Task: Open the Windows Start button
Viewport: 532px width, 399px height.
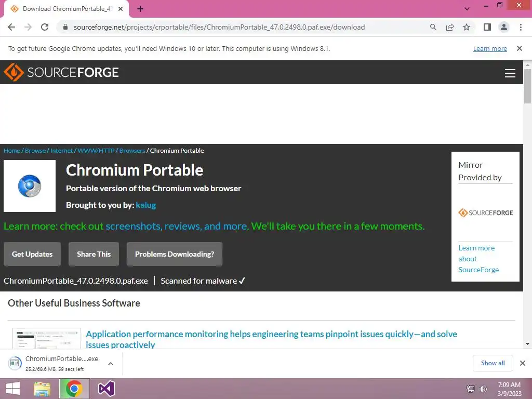Action: [x=13, y=389]
